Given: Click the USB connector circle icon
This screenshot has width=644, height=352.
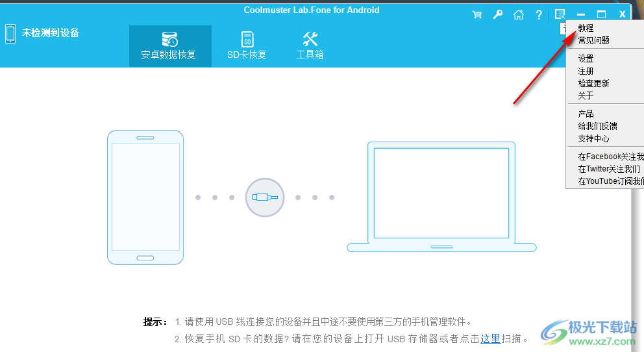Looking at the screenshot, I should (x=265, y=197).
